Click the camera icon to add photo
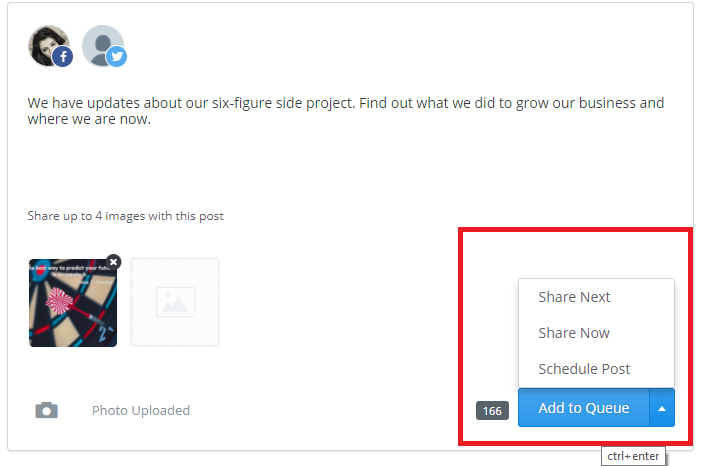Viewport: 704px width, 466px height. pyautogui.click(x=46, y=410)
